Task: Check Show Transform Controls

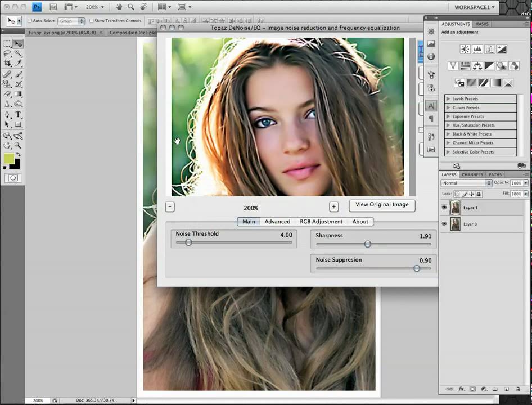Action: pyautogui.click(x=92, y=21)
